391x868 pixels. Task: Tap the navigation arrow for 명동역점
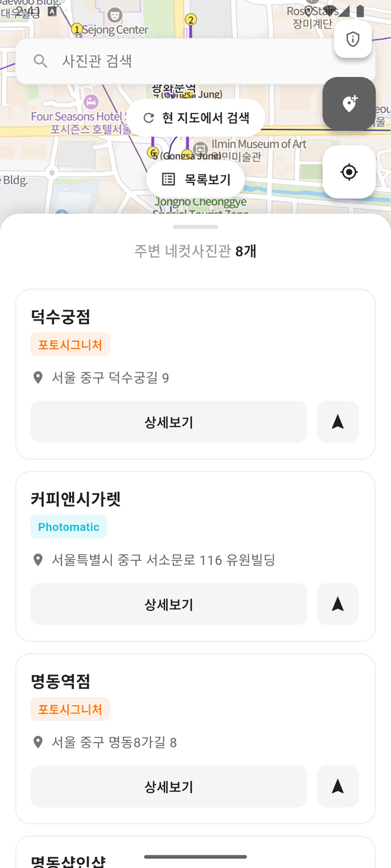[x=337, y=786]
